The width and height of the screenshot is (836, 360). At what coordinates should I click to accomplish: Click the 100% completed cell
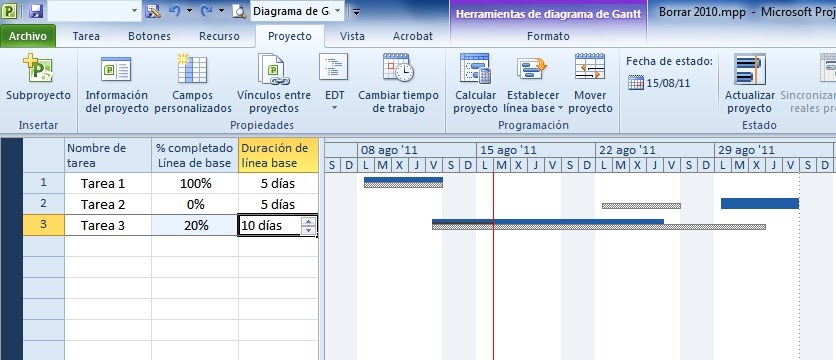point(195,183)
